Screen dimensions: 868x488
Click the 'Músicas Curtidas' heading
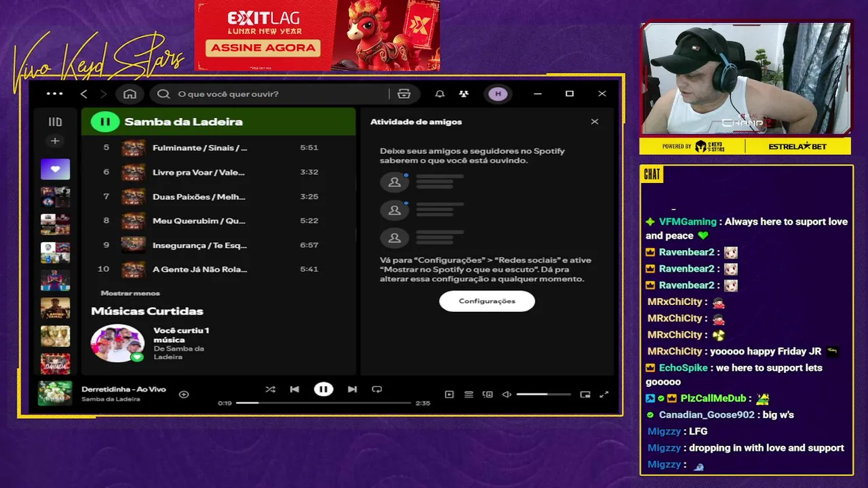pyautogui.click(x=147, y=311)
